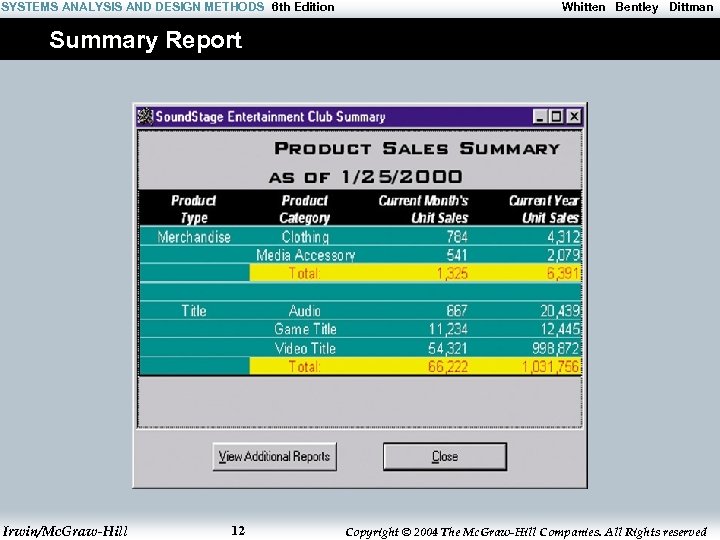Click Video Title monthly value 54,321
Viewport: 720px width, 540px height.
pos(448,348)
